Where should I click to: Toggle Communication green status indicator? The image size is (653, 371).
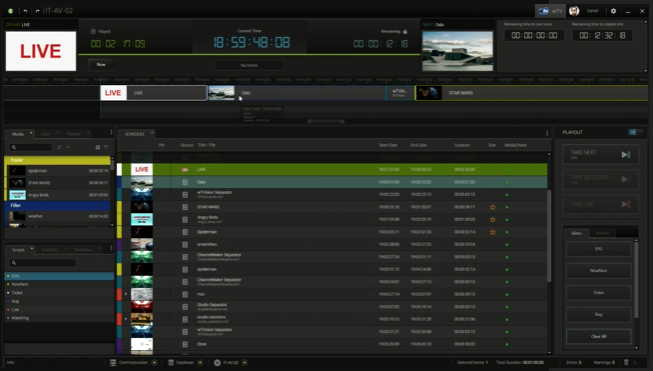155,363
